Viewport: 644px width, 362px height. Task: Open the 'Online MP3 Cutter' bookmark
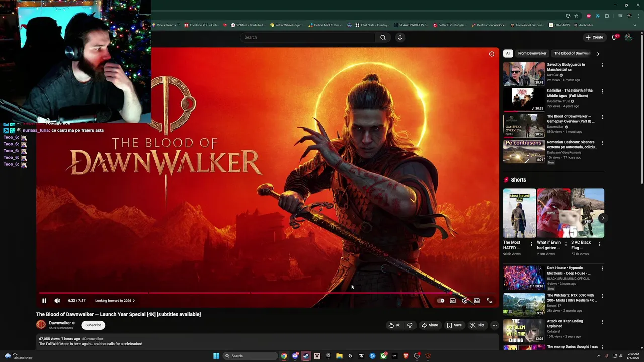[x=327, y=25]
